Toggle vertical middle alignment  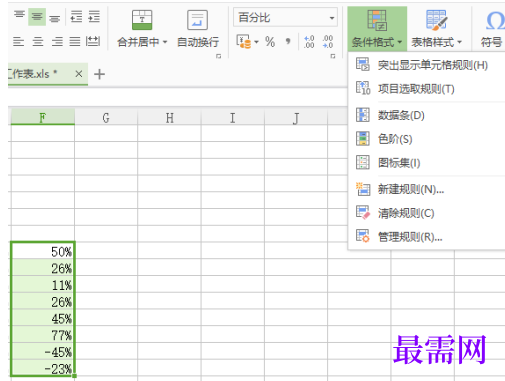pos(37,16)
